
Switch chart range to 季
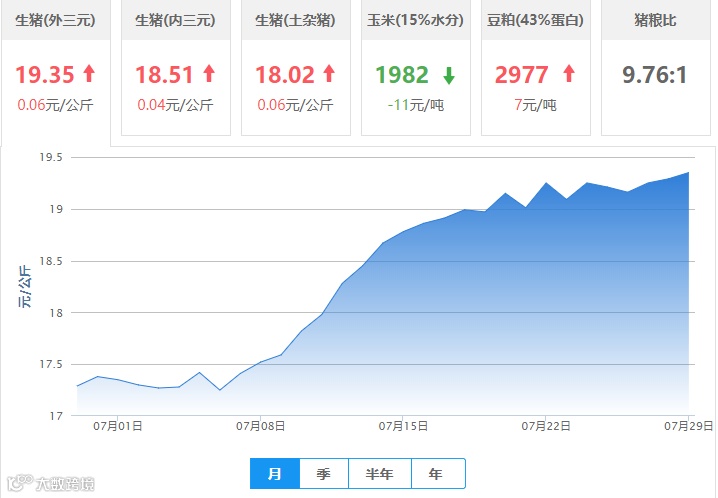(324, 474)
